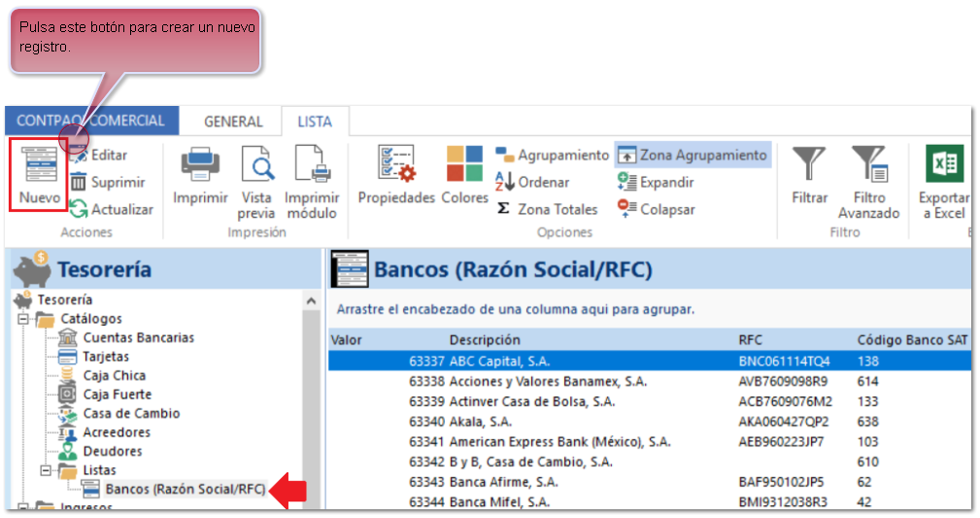Click the Nuevo button to create a record
Screen dimensions: 980x518
click(x=40, y=177)
